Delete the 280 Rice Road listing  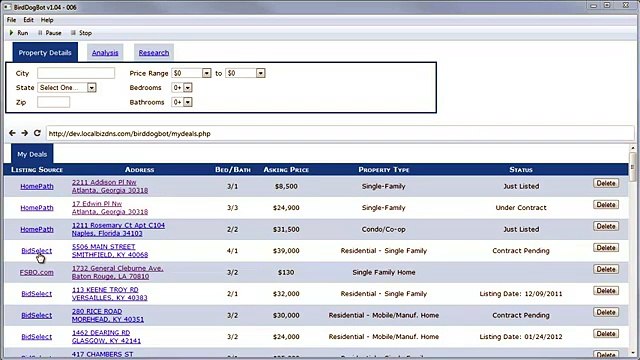[606, 312]
